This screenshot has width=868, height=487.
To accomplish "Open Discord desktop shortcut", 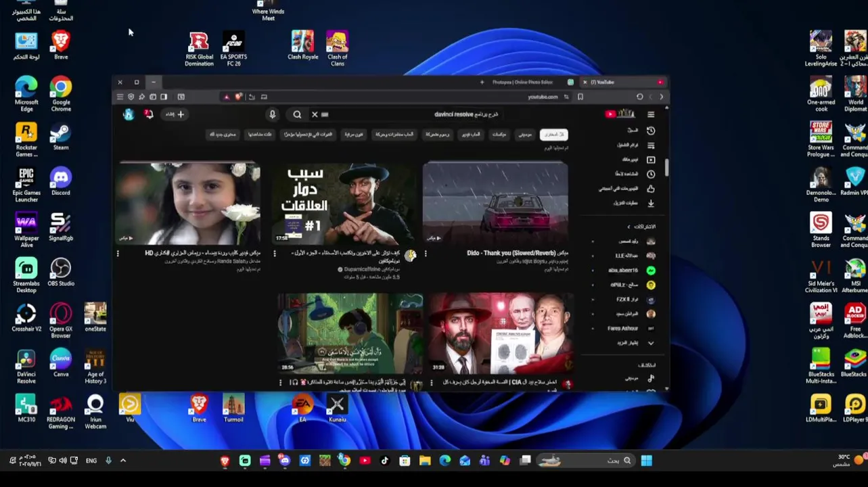I will tap(60, 182).
